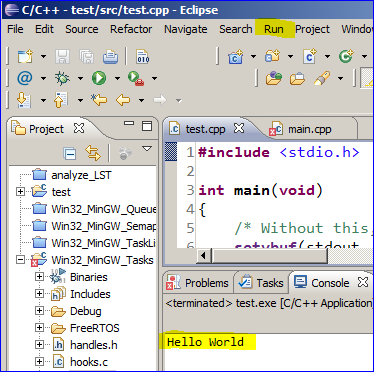The image size is (374, 372).
Task: Click the New C++ Class icon
Action: (x=346, y=56)
